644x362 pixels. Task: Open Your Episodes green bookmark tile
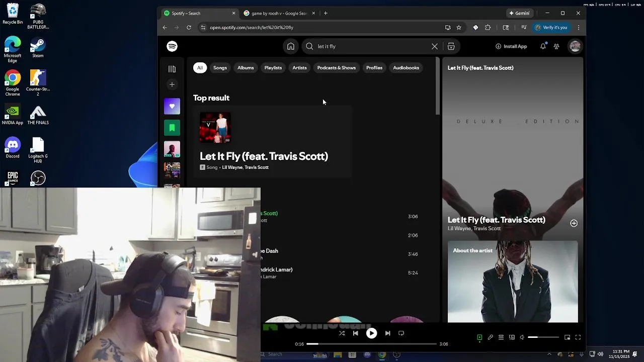click(172, 128)
